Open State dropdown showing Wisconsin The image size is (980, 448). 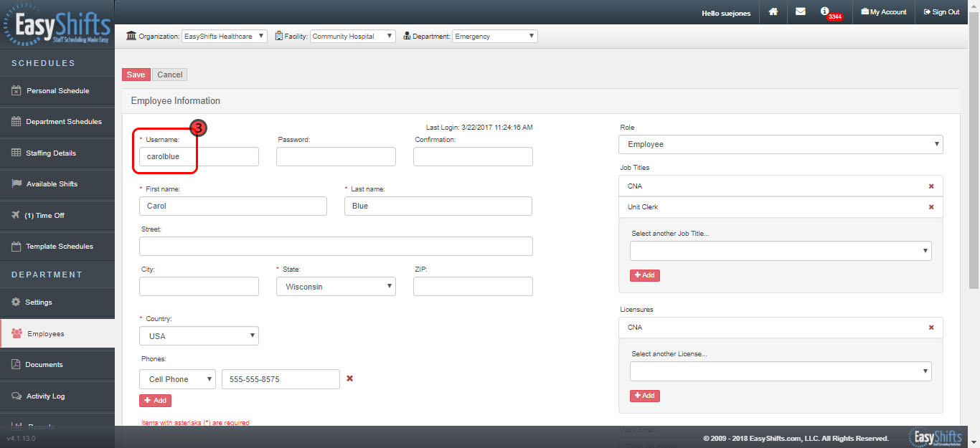[336, 287]
